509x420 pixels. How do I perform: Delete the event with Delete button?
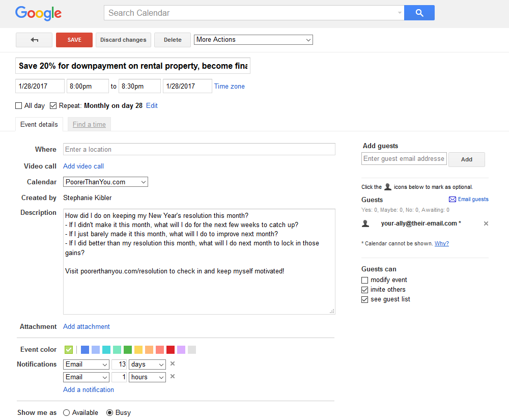click(x=173, y=40)
